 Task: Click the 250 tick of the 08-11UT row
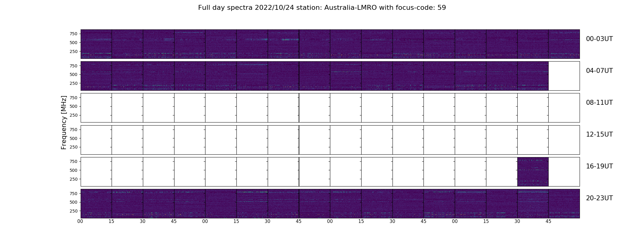pos(73,115)
